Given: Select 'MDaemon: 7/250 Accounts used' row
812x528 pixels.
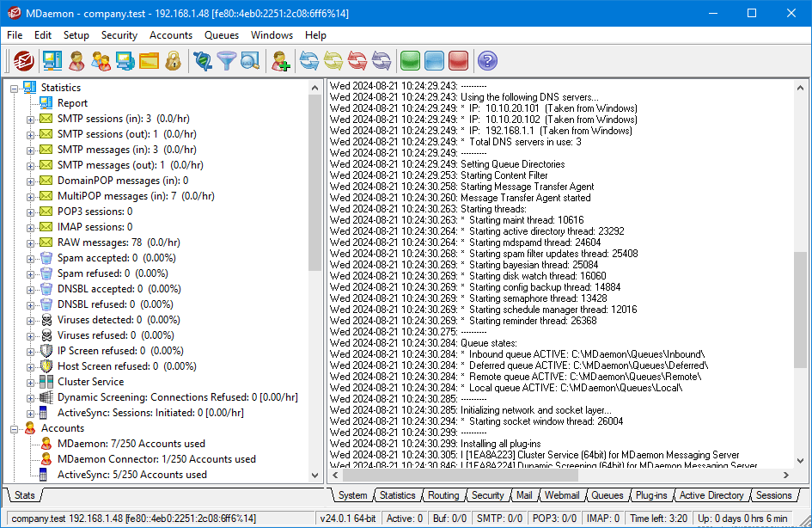Looking at the screenshot, I should [x=131, y=444].
